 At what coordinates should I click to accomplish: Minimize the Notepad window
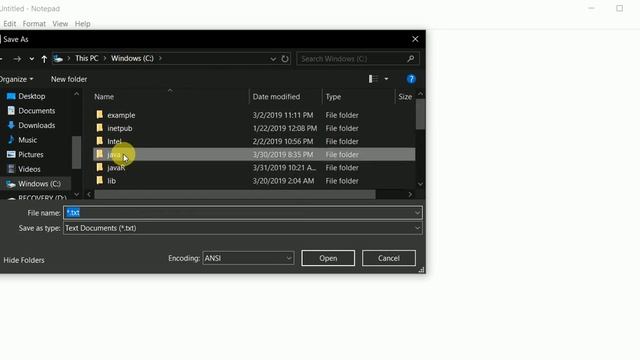(591, 8)
